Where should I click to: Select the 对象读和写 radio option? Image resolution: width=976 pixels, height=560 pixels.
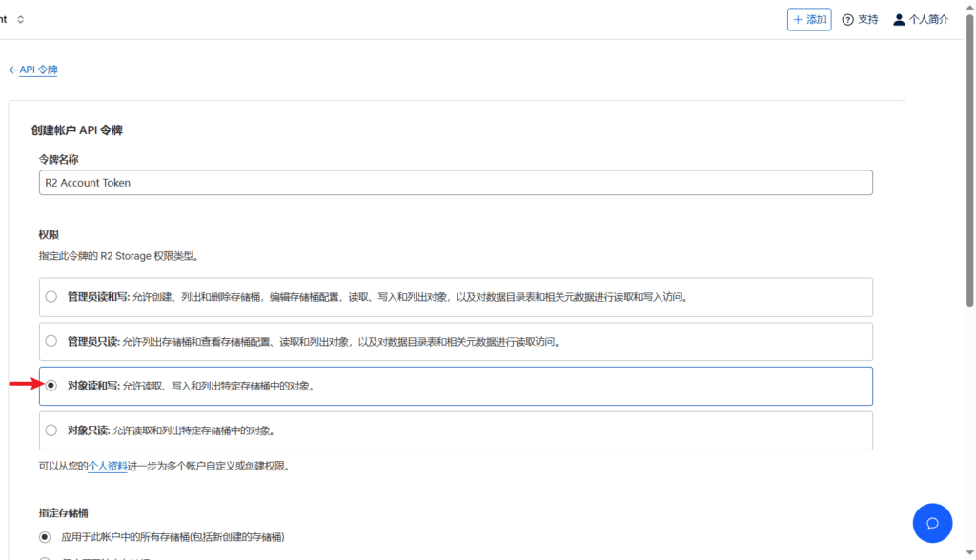[x=51, y=386]
